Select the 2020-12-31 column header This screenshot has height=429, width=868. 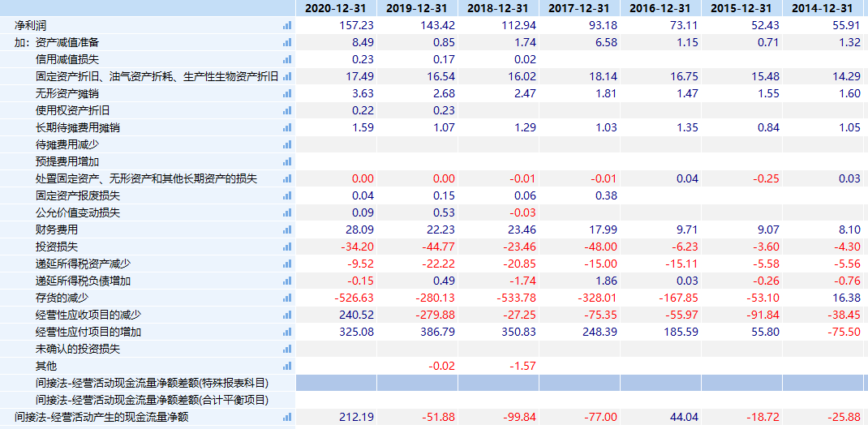point(336,8)
